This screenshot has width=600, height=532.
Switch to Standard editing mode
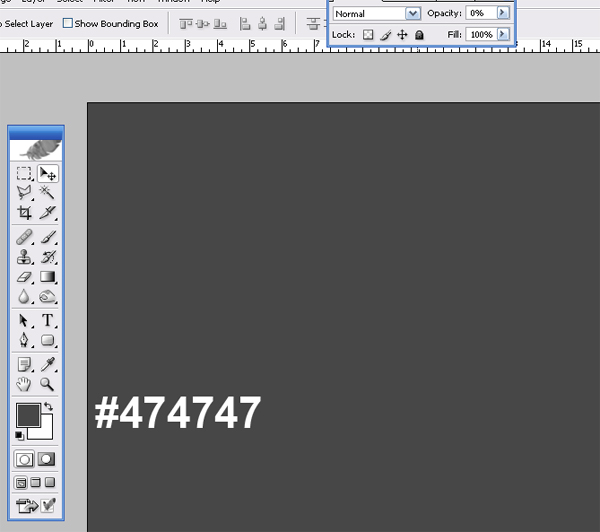tap(24, 460)
